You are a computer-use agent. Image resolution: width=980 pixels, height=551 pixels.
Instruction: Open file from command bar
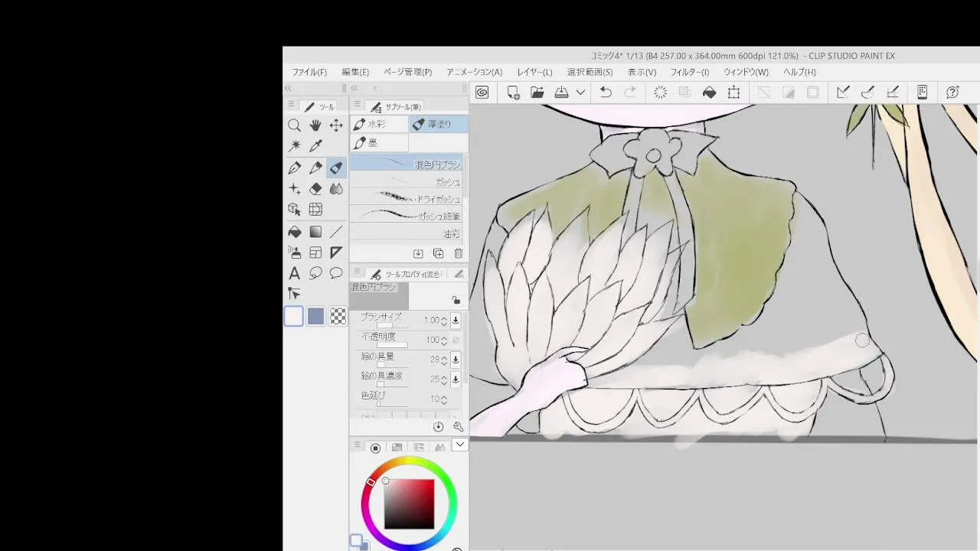tap(537, 93)
